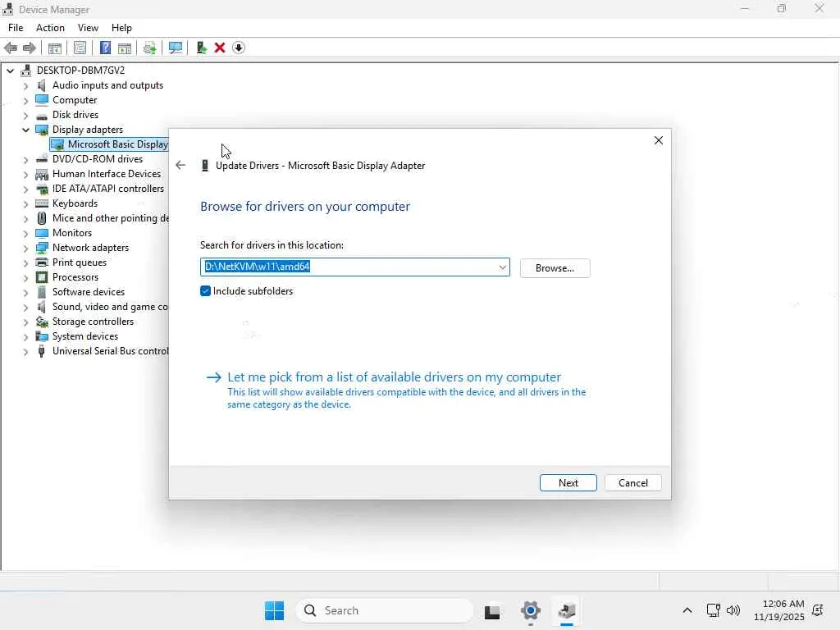
Task: Click the volume speaker icon in system tray
Action: (733, 610)
